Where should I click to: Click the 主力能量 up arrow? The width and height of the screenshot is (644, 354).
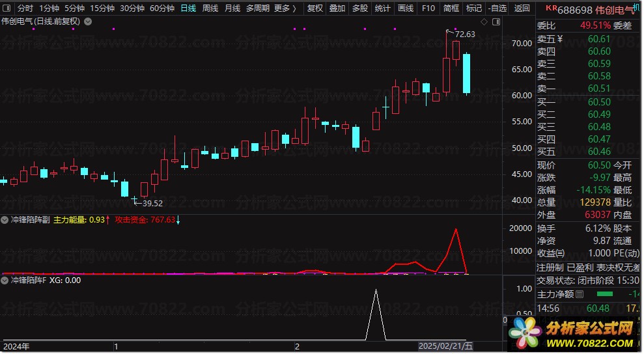[107, 220]
